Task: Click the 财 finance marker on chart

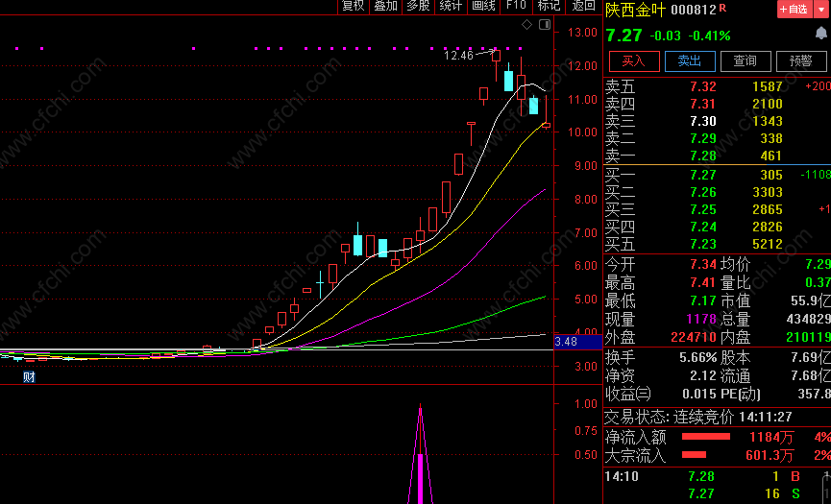Action: coord(29,377)
